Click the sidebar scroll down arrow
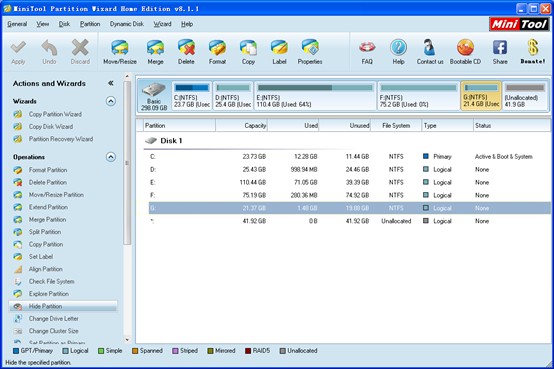554x369 pixels. click(x=127, y=340)
